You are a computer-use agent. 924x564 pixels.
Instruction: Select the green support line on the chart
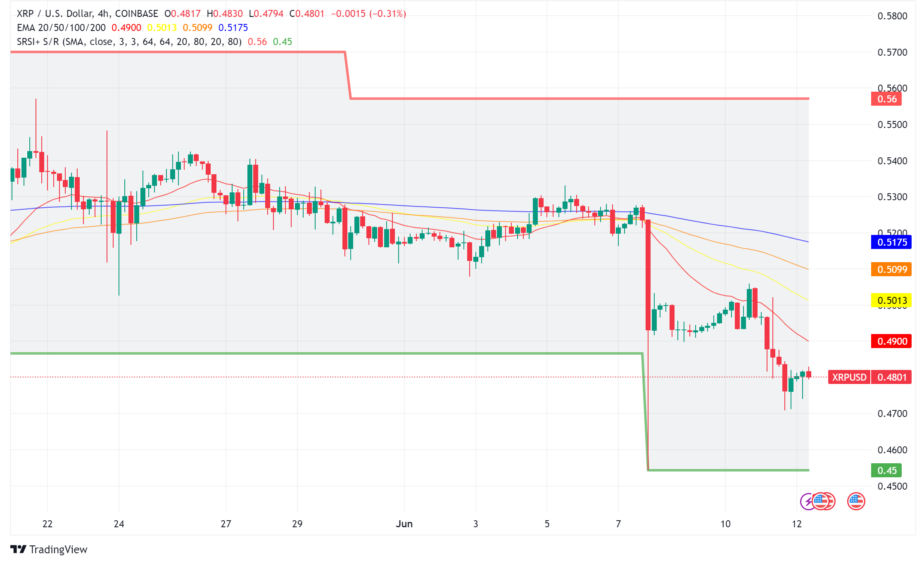point(330,353)
